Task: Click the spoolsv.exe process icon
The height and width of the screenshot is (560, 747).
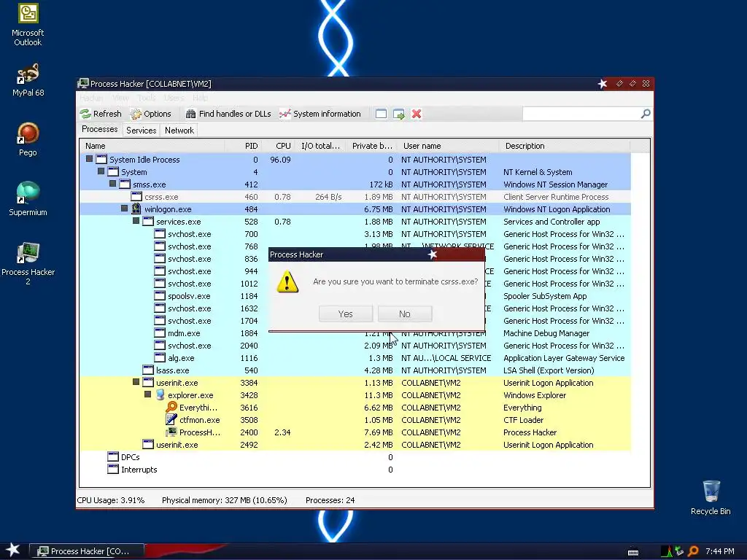Action: pos(160,296)
